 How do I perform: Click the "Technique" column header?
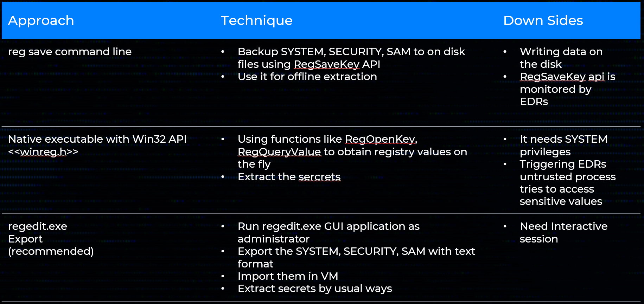(x=256, y=20)
